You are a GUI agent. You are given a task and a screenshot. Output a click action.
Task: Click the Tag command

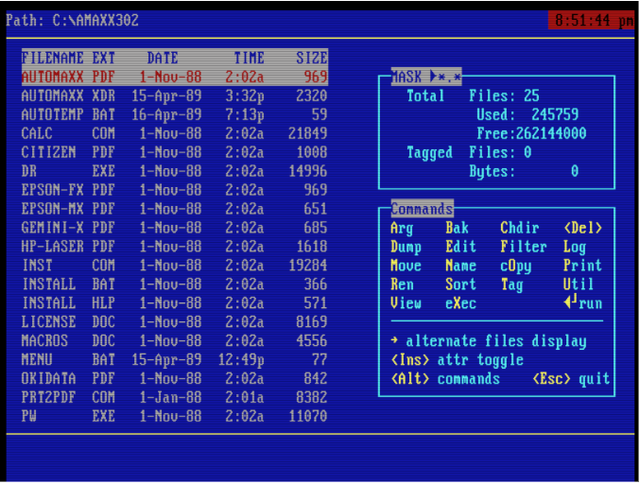(512, 284)
